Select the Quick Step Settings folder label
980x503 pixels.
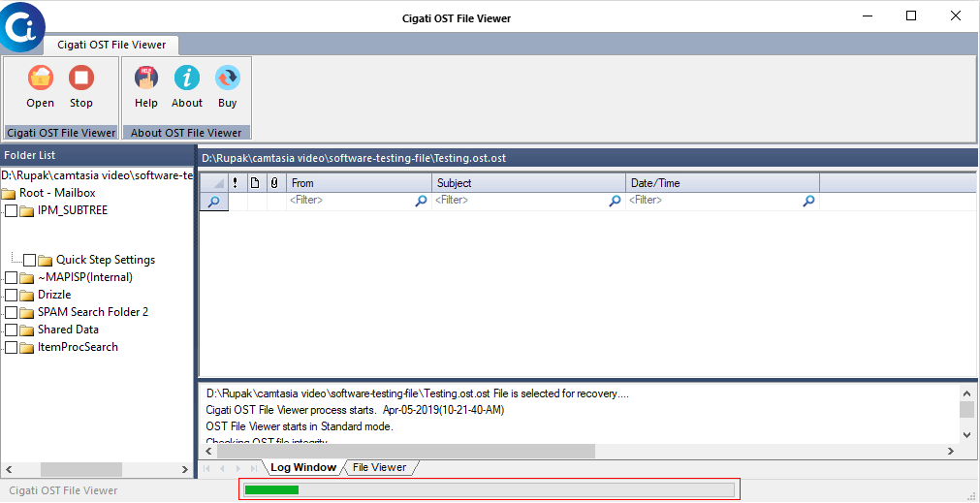point(106,260)
